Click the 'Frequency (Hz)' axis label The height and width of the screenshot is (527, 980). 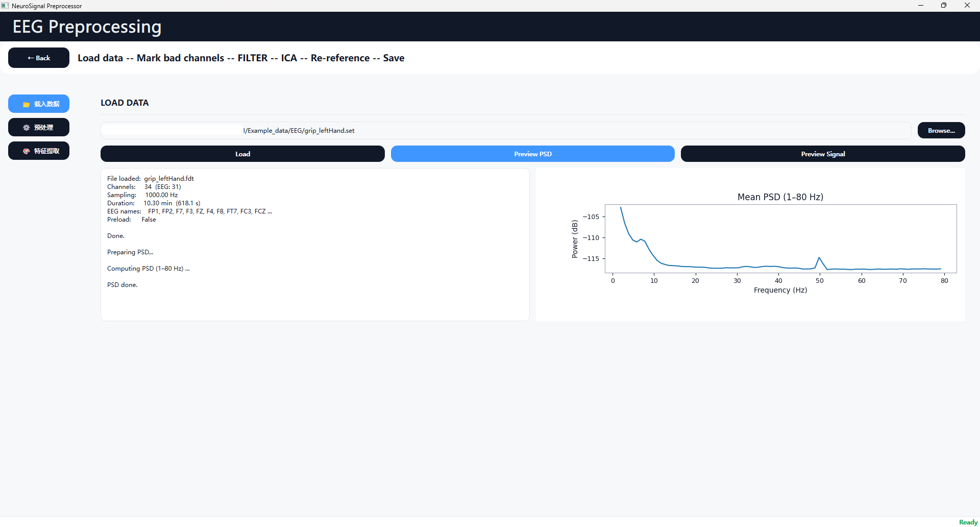780,290
